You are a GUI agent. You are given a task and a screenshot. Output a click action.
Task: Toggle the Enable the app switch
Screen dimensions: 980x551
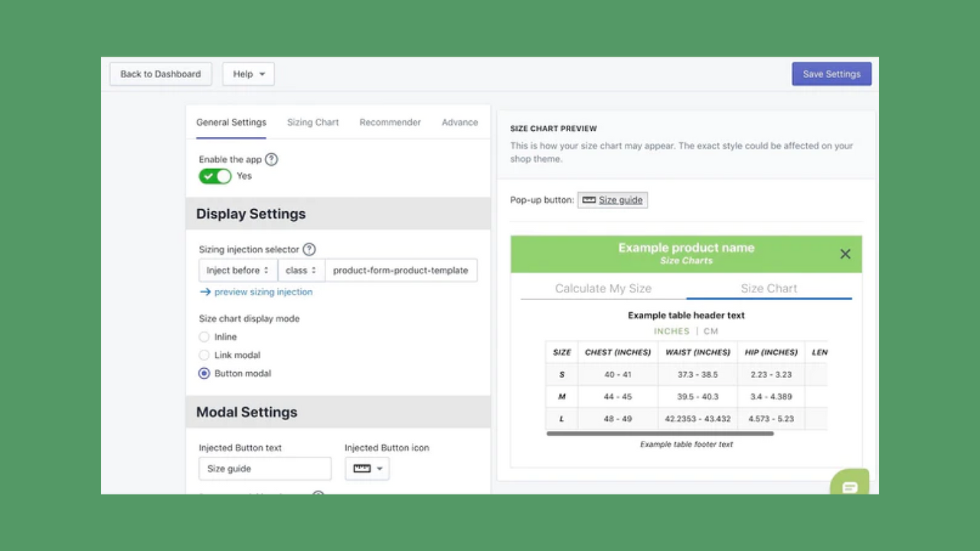pos(215,176)
